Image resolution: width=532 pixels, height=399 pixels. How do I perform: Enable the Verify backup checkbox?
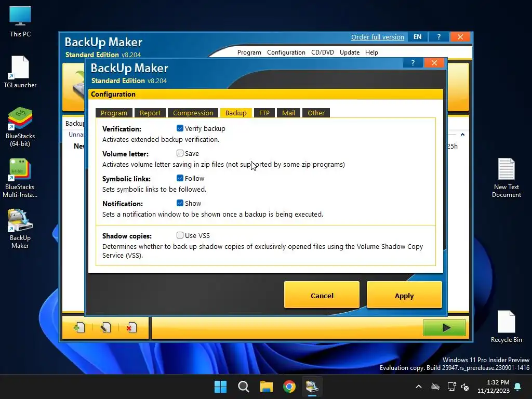(x=180, y=128)
